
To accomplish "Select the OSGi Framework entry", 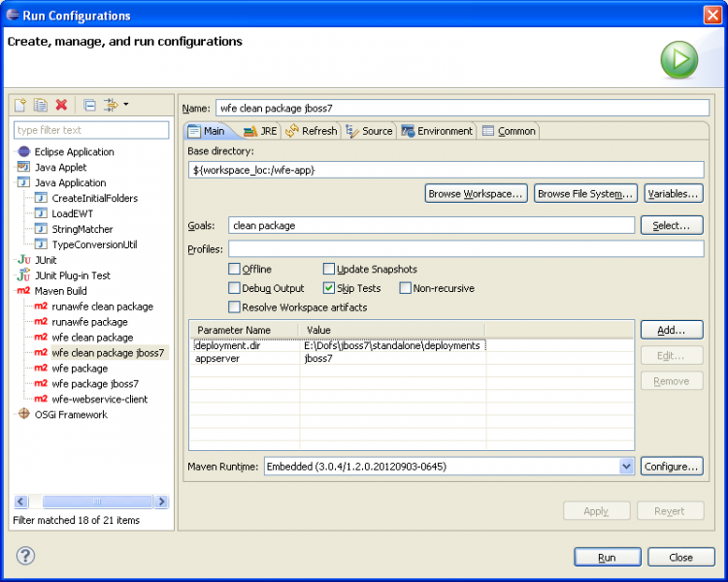I will [x=70, y=415].
